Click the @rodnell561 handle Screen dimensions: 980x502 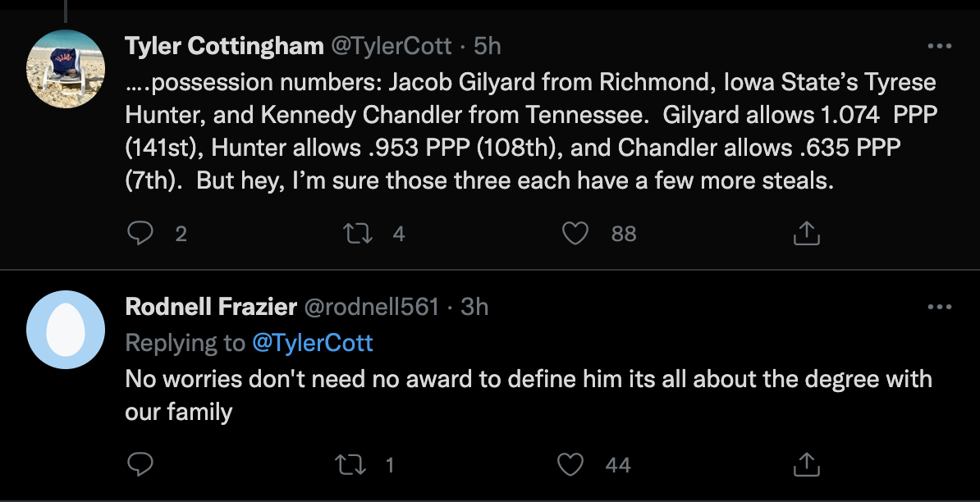coord(372,307)
